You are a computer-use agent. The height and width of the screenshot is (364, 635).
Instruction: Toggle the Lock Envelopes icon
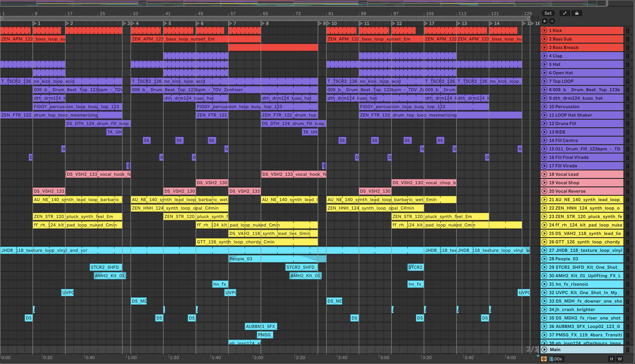pos(577,13)
